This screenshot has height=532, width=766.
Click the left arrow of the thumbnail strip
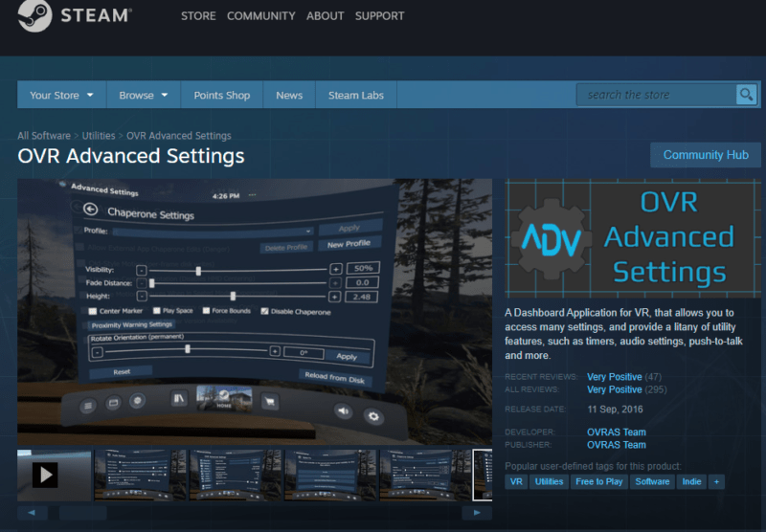coord(33,513)
